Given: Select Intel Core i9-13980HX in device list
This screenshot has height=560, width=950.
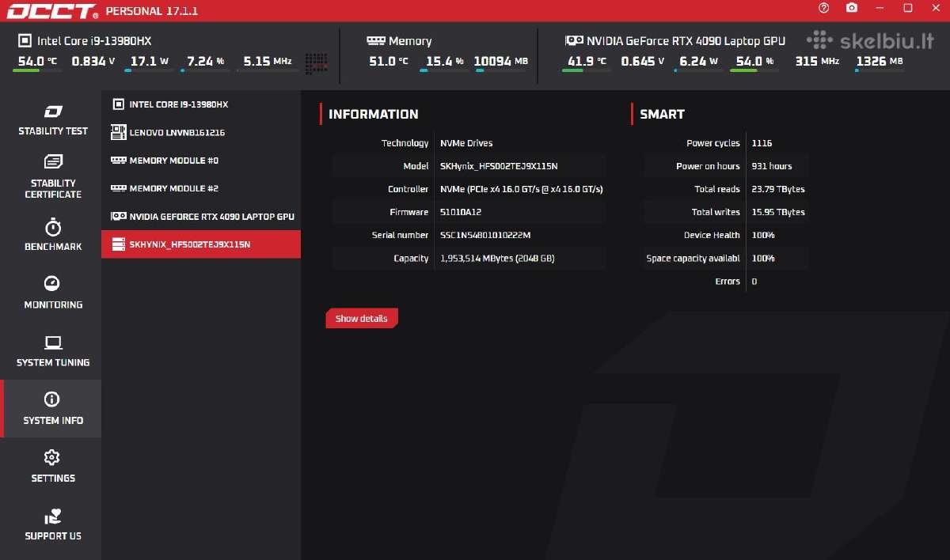Looking at the screenshot, I should coord(201,104).
